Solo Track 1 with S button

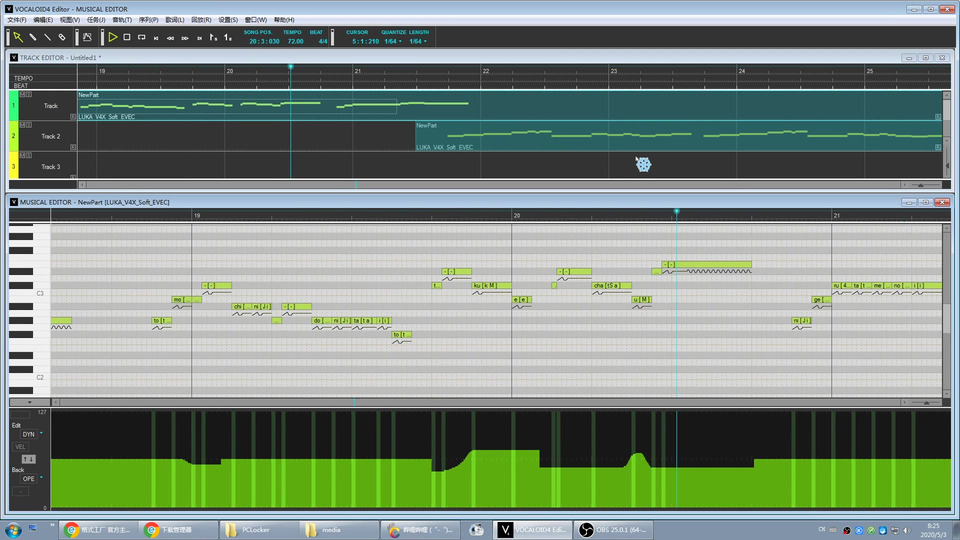coord(29,94)
